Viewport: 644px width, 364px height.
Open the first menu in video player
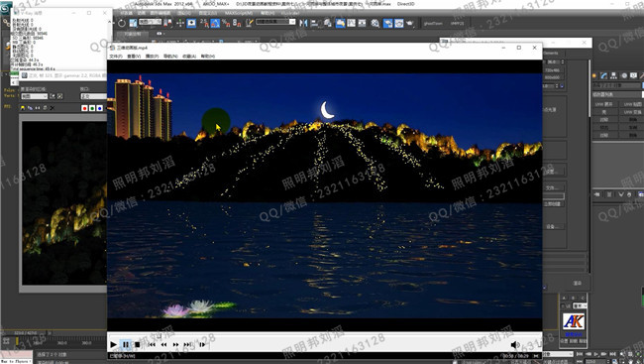[115, 56]
